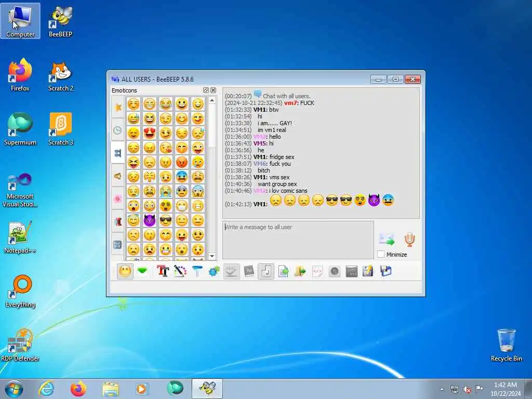Click the 'i lov comic sans' message
Screen dimensions: 532x399
288,191
